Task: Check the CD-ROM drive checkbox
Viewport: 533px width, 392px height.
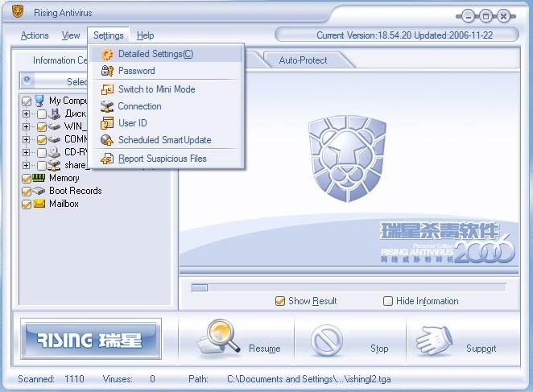Action: 42,153
